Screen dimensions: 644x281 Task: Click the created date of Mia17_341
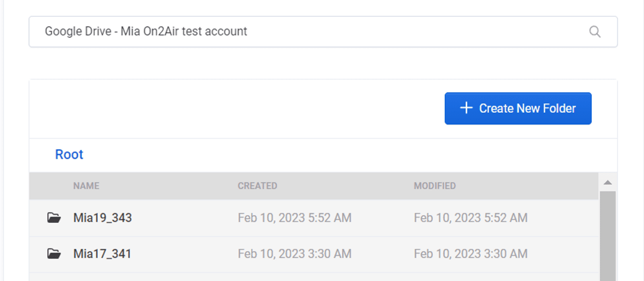pyautogui.click(x=294, y=254)
